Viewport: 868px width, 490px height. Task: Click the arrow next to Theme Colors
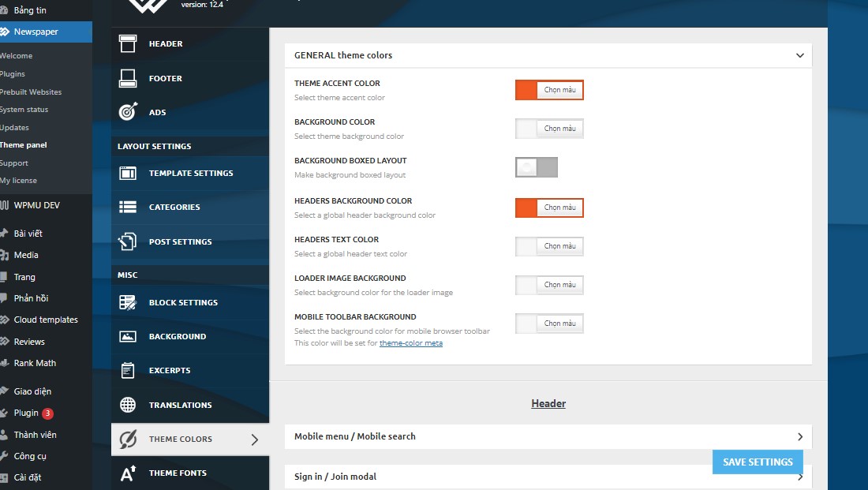pyautogui.click(x=255, y=440)
